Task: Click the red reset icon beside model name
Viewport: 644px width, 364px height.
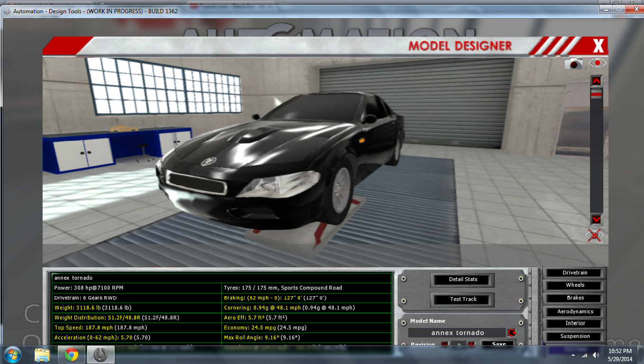Action: point(511,333)
